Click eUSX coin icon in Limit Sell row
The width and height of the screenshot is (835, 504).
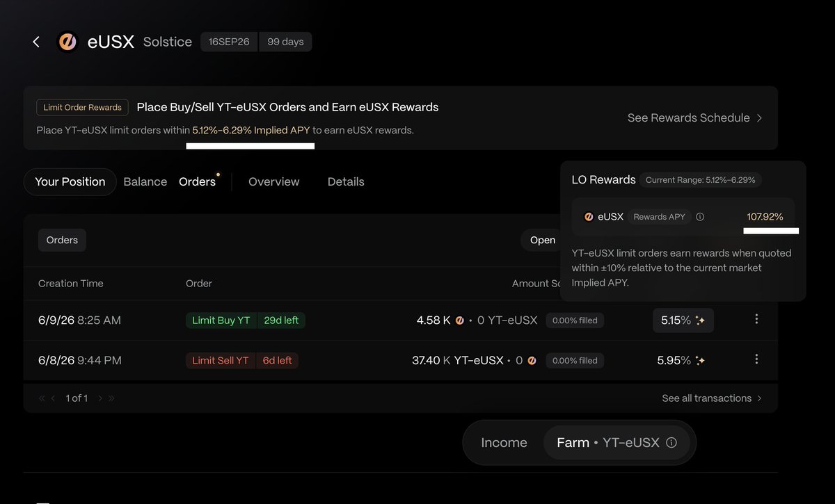pos(532,361)
